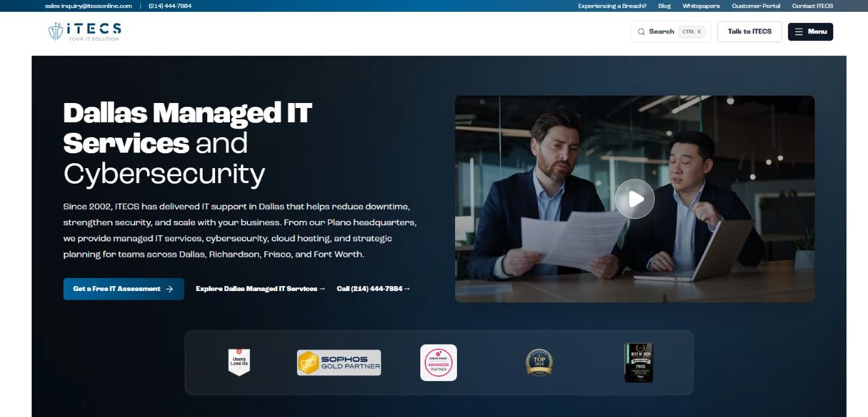Click the Users Love Us badge
Screen dimensions: 868x417
[x=239, y=362]
